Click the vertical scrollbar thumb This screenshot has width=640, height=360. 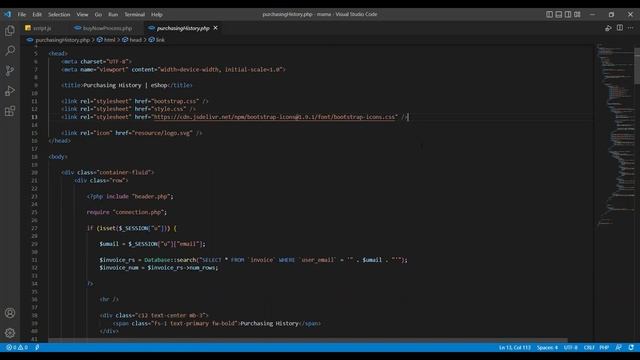pyautogui.click(x=637, y=65)
